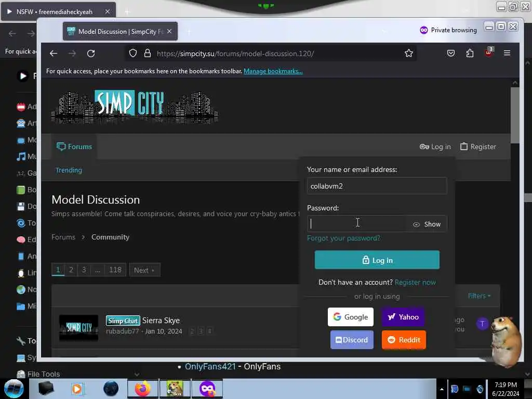Viewport: 532px width, 399px height.
Task: Submit the teal Log in button
Action: (x=377, y=260)
